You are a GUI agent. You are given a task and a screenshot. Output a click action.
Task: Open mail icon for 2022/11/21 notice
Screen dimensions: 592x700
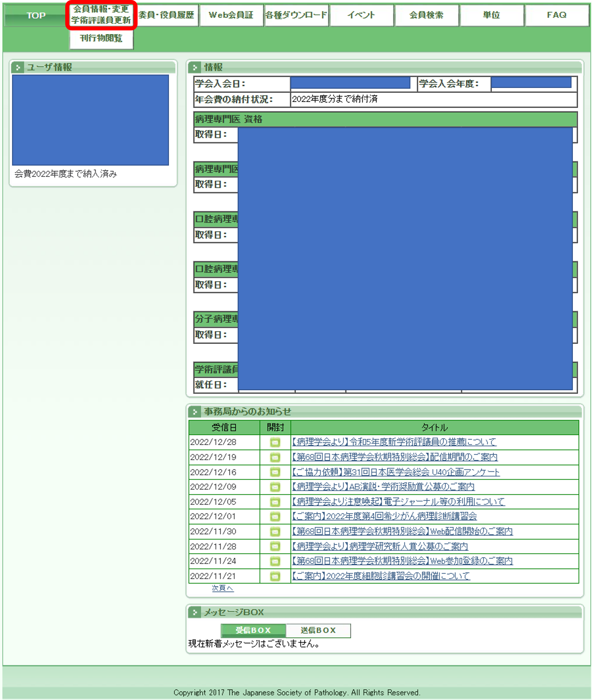(x=275, y=576)
